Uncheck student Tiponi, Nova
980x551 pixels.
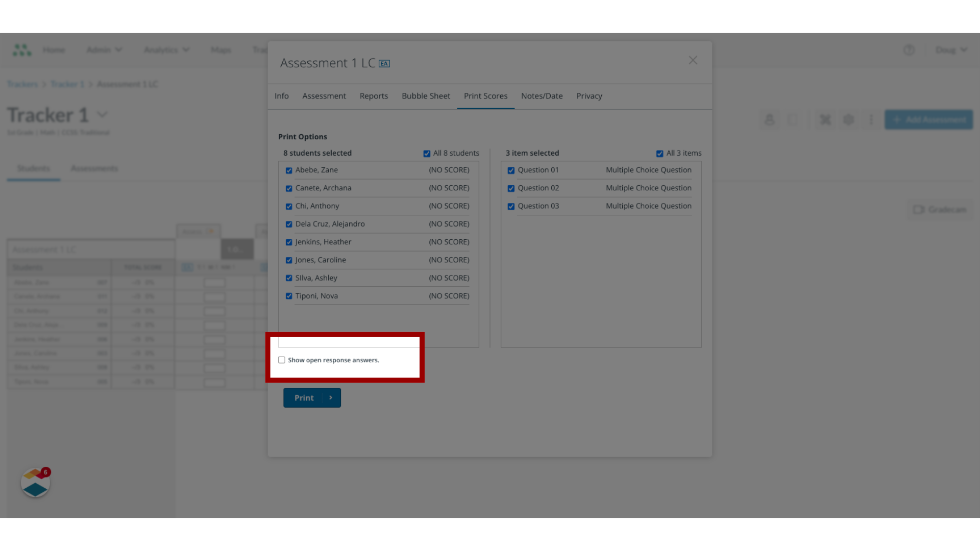[289, 296]
